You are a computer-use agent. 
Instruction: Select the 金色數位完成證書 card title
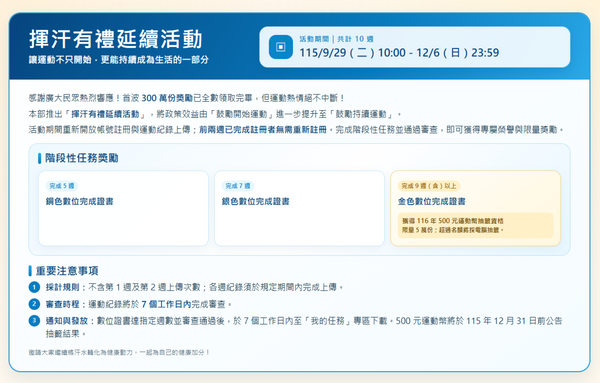pos(432,202)
